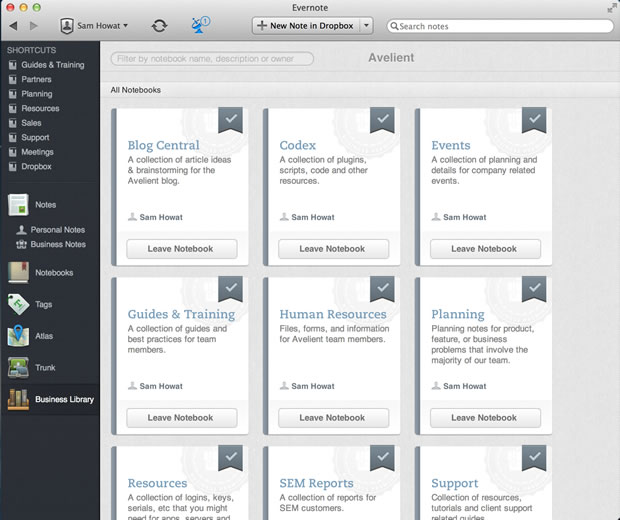Leave the Codex notebook
The image size is (620, 520).
(x=334, y=249)
